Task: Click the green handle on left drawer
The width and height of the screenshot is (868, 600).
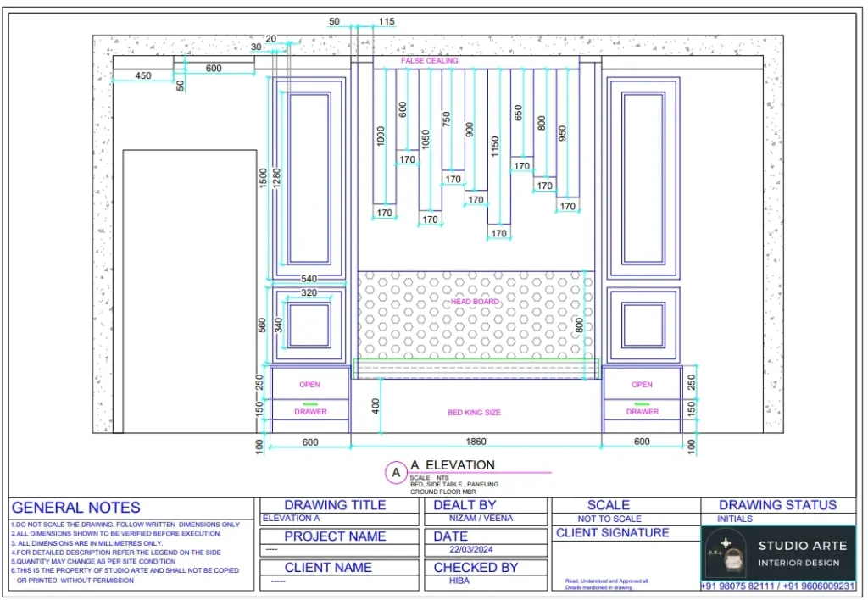Action: (310, 403)
